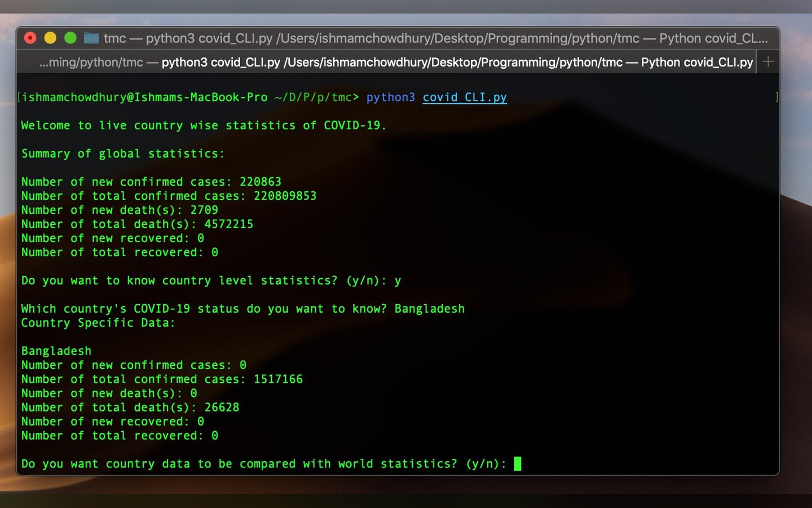Click Bangladesh 'Number of total recovered: 0' line
This screenshot has height=508, width=812.
point(120,436)
